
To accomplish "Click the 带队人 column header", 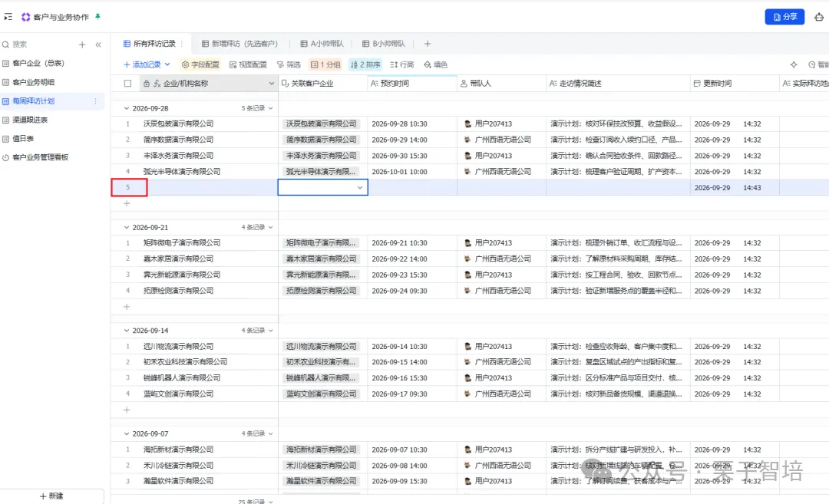I will click(x=501, y=84).
